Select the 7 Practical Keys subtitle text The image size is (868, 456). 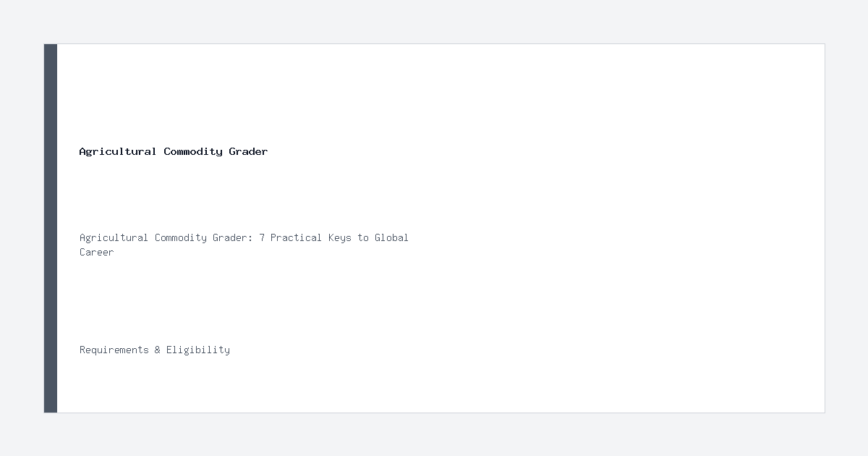click(x=244, y=245)
